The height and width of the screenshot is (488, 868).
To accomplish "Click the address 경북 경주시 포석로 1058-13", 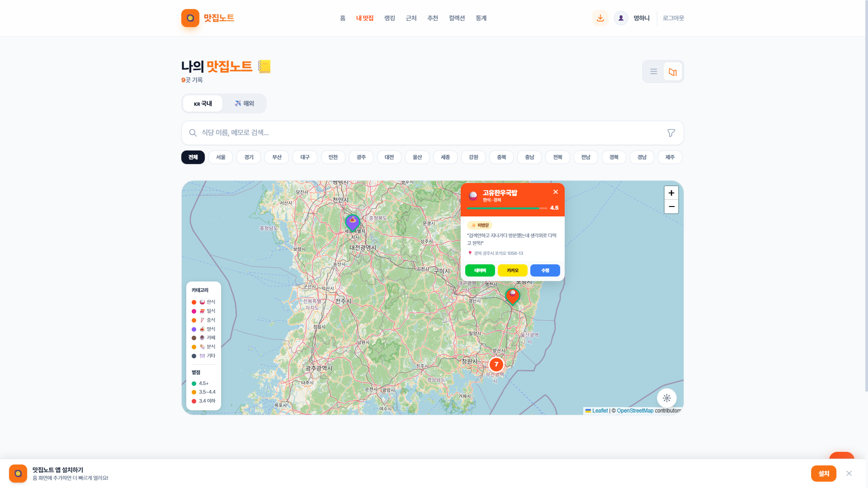I will pos(499,253).
